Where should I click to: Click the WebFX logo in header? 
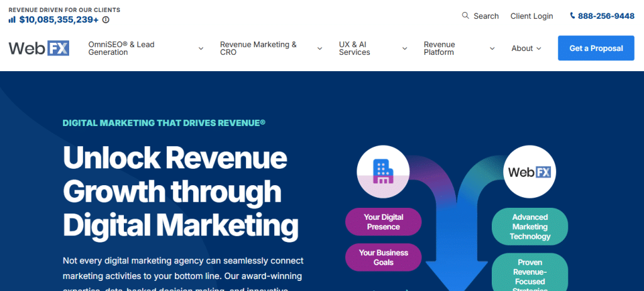point(39,48)
